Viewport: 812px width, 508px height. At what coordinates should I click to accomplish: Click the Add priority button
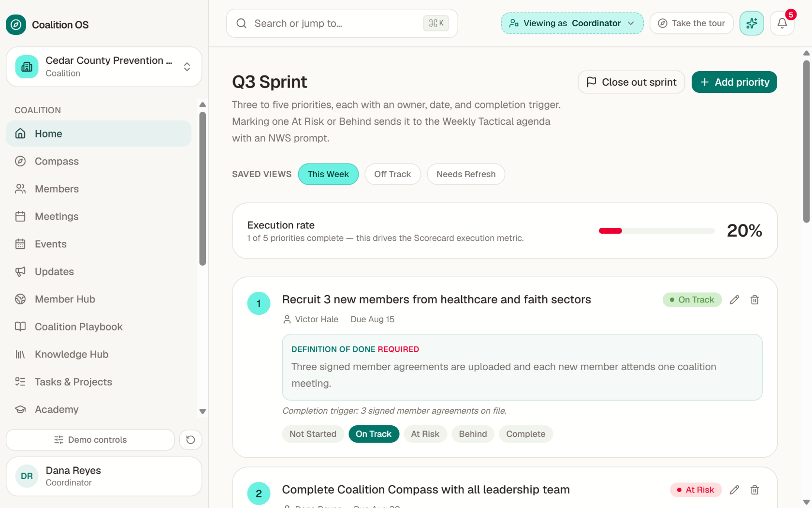[734, 82]
